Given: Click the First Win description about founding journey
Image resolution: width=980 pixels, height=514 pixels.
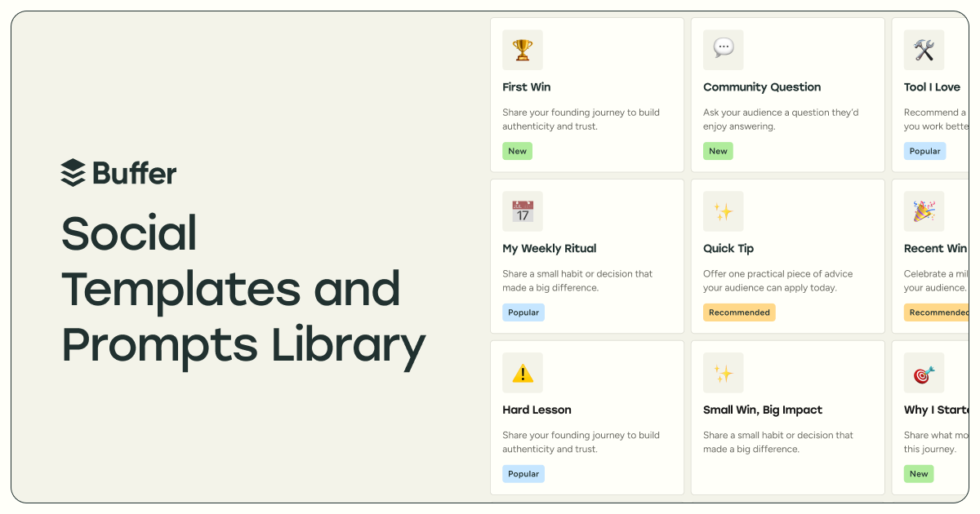Looking at the screenshot, I should 581,119.
